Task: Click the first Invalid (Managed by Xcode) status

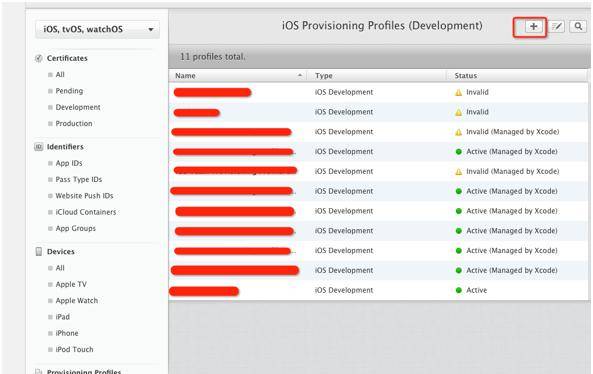Action: [x=512, y=132]
